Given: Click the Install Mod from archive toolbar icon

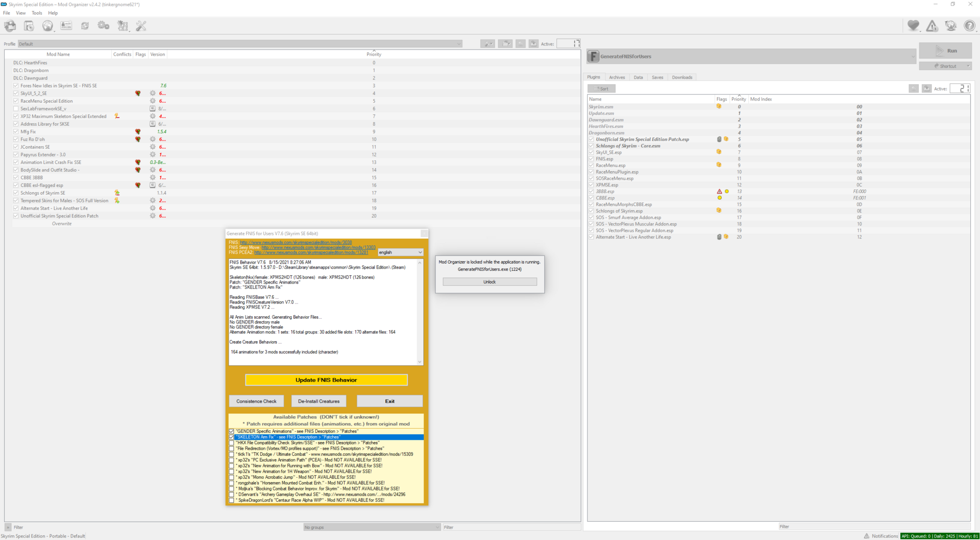Looking at the screenshot, I should [29, 26].
